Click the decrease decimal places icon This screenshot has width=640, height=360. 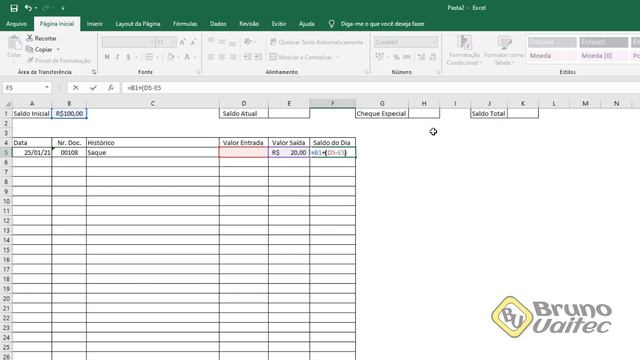[433, 57]
